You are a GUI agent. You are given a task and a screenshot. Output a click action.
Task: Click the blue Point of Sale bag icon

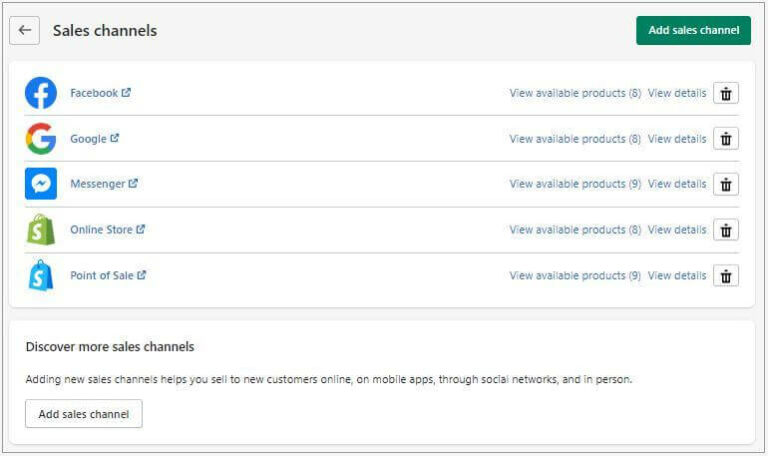coord(41,275)
